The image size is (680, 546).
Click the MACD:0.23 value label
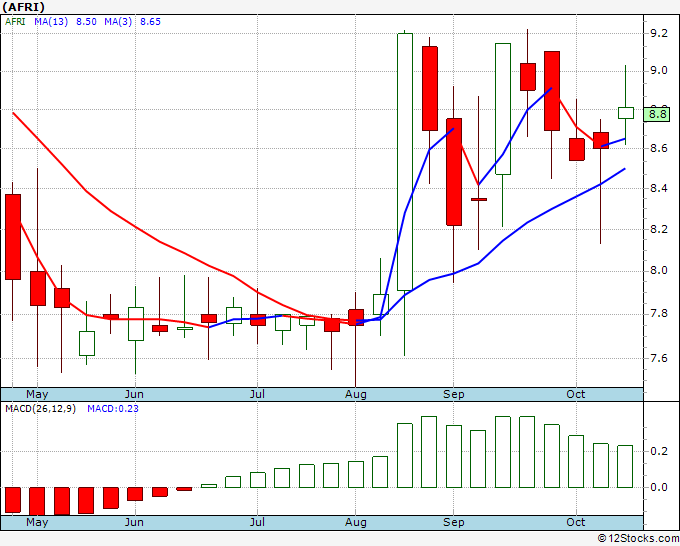(x=113, y=409)
